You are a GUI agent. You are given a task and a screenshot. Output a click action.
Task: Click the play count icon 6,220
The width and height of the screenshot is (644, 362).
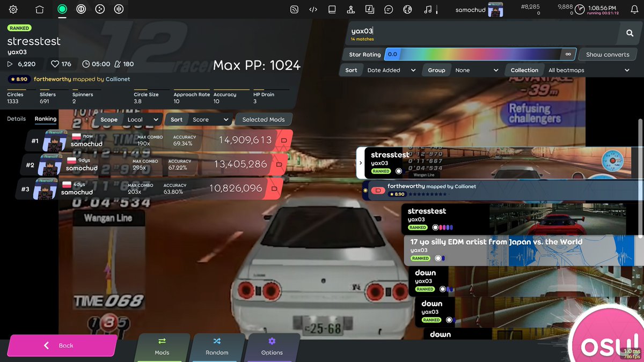pos(10,64)
